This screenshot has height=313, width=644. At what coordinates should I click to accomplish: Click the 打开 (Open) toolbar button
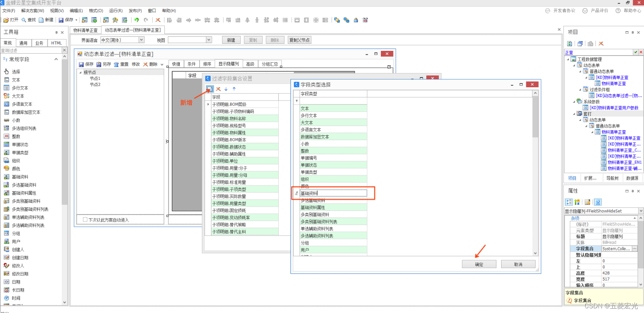tap(11, 20)
